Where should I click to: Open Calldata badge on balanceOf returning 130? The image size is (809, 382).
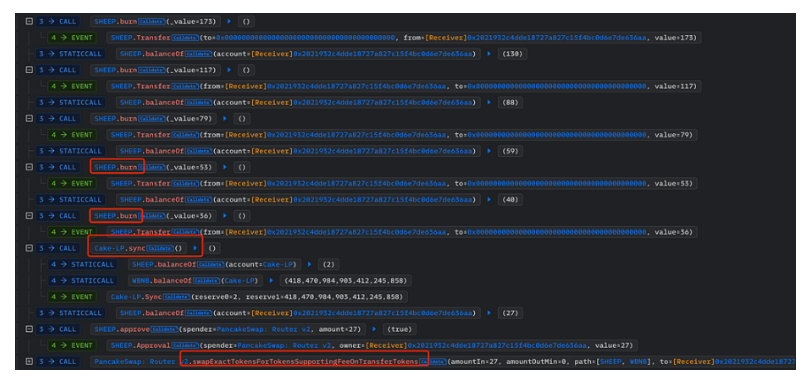coord(198,54)
